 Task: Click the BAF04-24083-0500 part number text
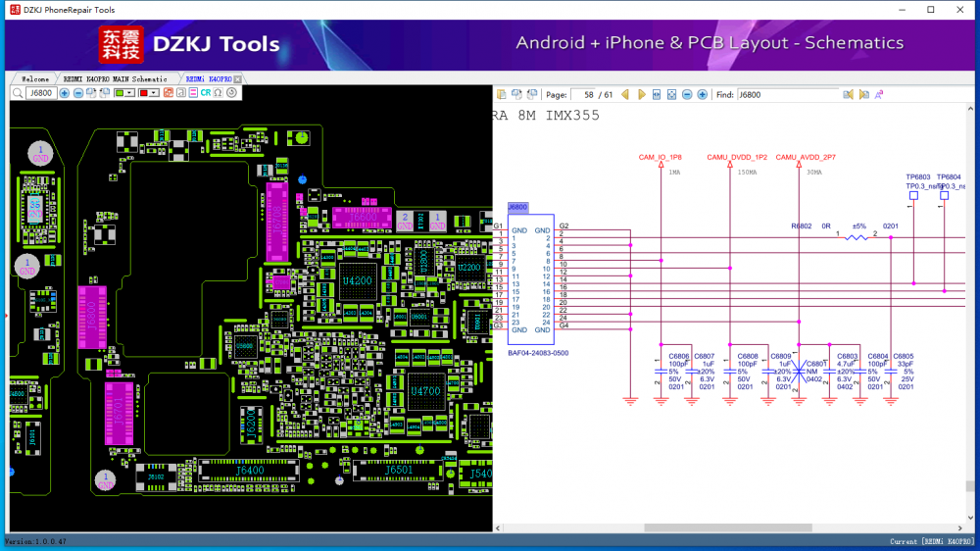coord(538,353)
